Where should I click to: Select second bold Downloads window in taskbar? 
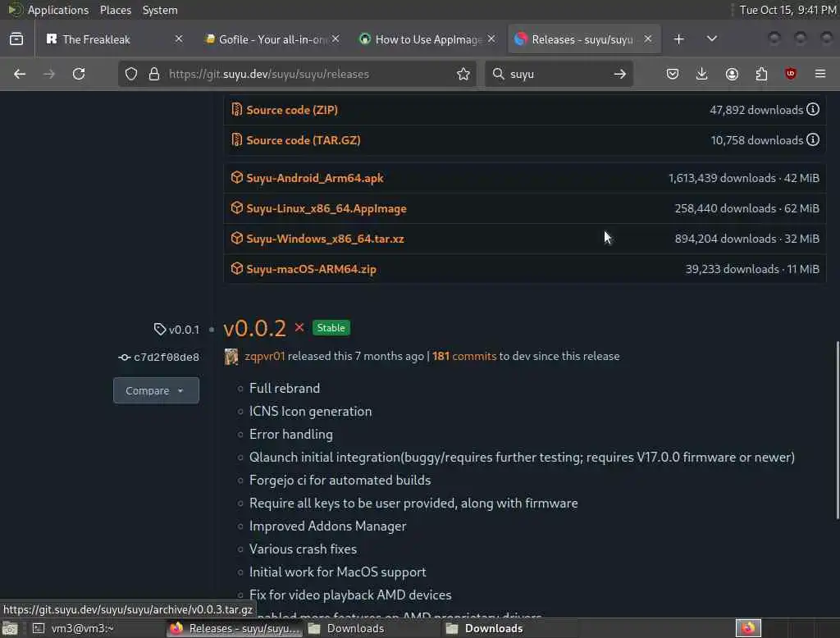pyautogui.click(x=509, y=628)
